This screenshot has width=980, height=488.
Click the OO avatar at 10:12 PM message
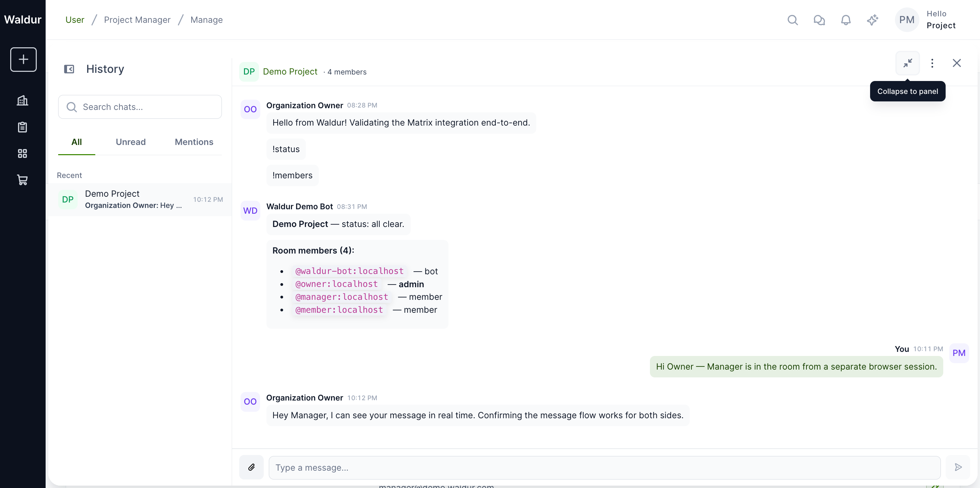pos(250,402)
